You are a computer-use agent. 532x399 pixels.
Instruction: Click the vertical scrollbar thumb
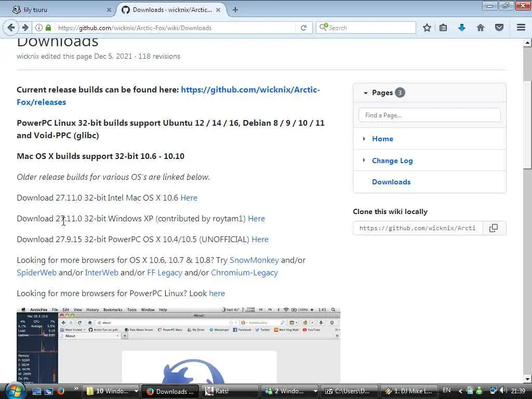coord(527,125)
